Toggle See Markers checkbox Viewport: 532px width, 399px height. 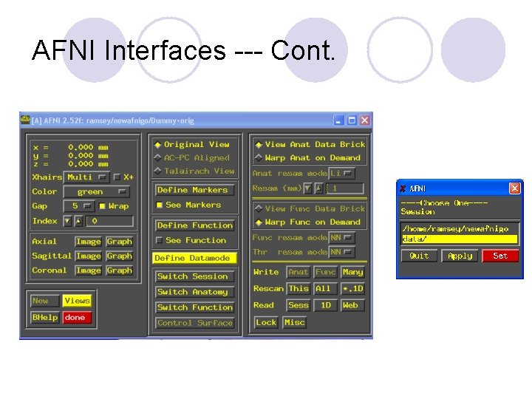159,205
